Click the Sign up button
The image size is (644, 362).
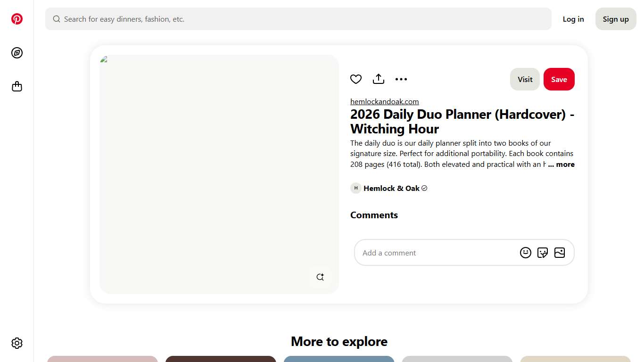point(615,19)
